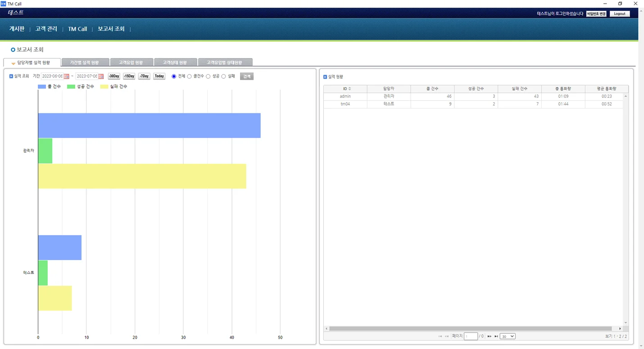Click the page number input field
Screen dimensions: 644x349
471,336
